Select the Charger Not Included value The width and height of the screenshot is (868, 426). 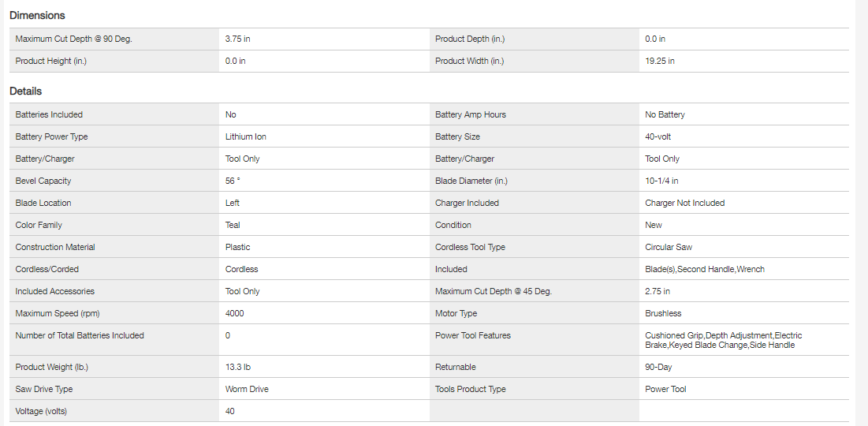tap(684, 203)
